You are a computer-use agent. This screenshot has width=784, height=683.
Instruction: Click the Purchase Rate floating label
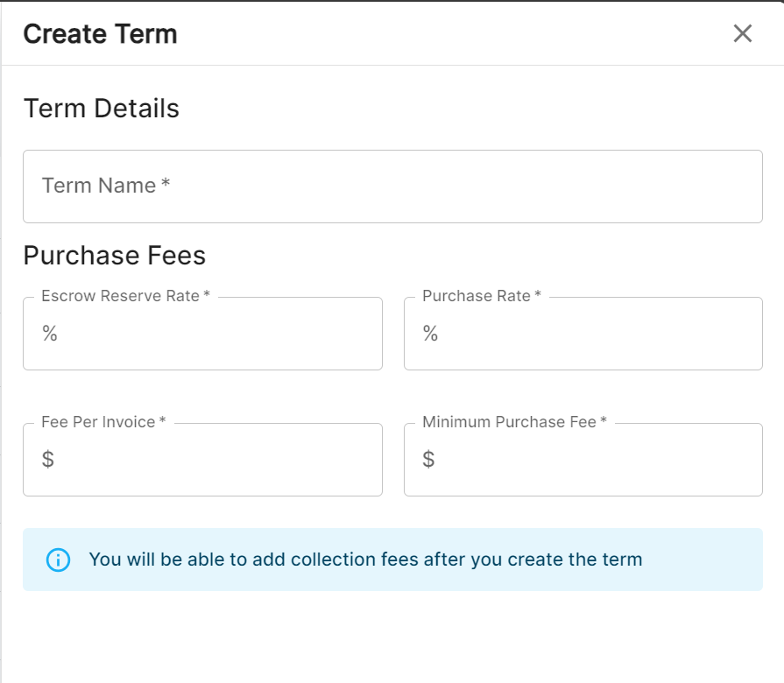tap(481, 296)
